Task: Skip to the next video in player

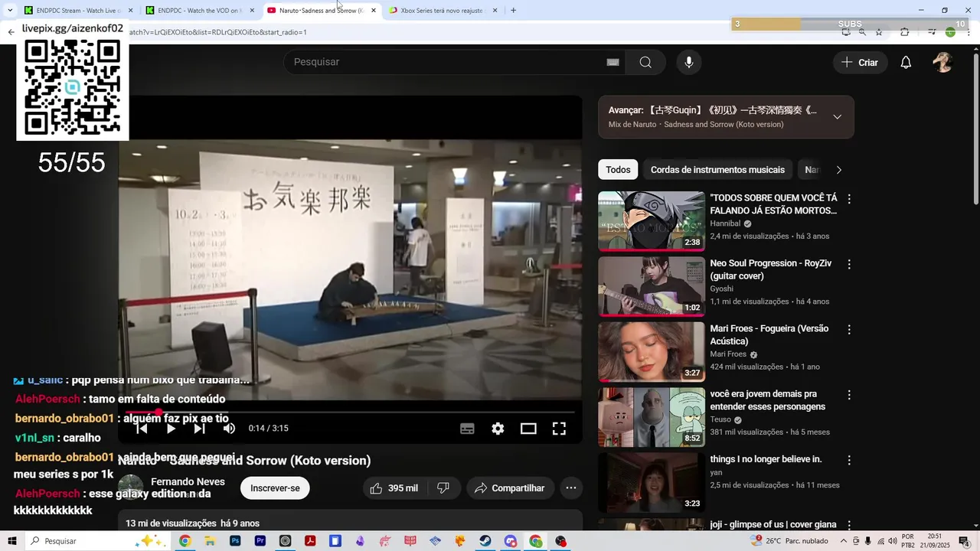Action: (x=199, y=429)
